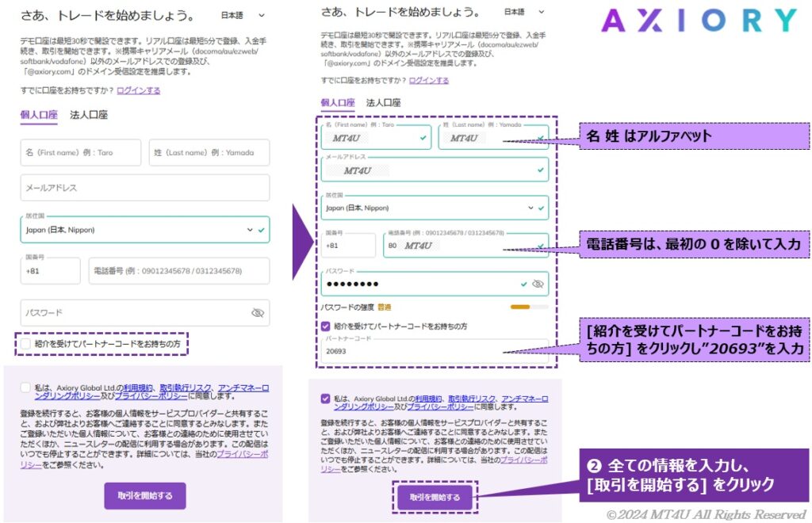Focus the First name field in left form
This screenshot has height=523, width=812.
(80, 153)
